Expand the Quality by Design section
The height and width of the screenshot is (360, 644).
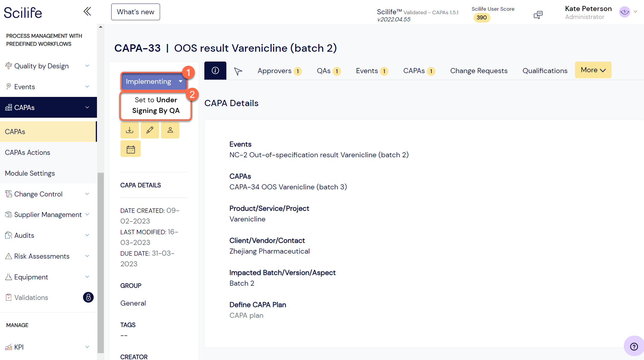(41, 66)
